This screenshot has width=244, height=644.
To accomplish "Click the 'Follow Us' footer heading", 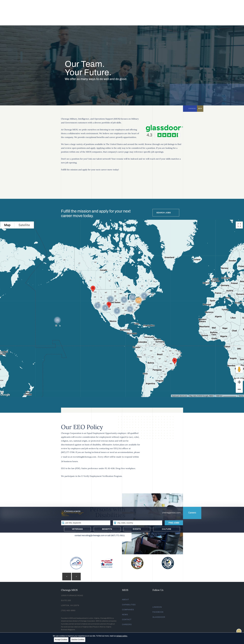I will point(158,590).
